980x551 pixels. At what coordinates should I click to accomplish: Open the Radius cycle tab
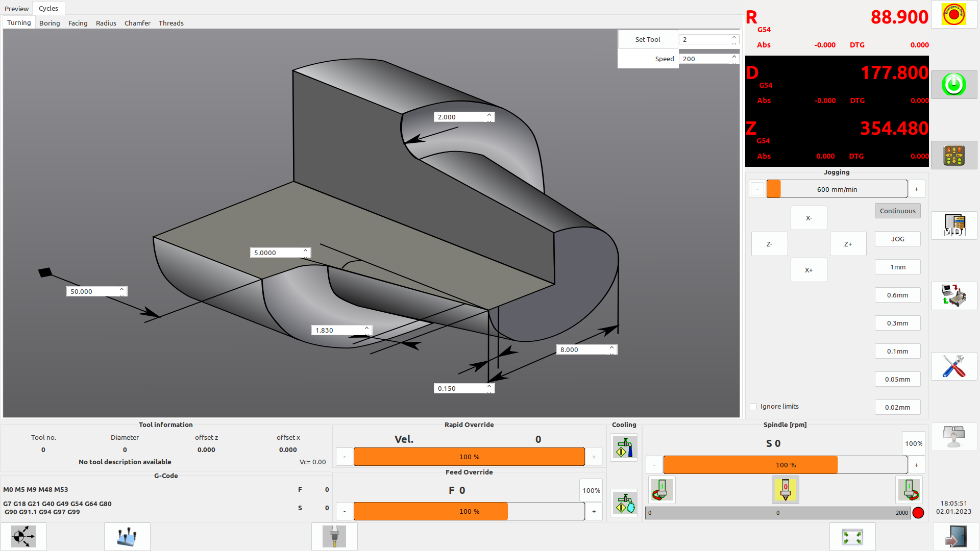pyautogui.click(x=106, y=23)
